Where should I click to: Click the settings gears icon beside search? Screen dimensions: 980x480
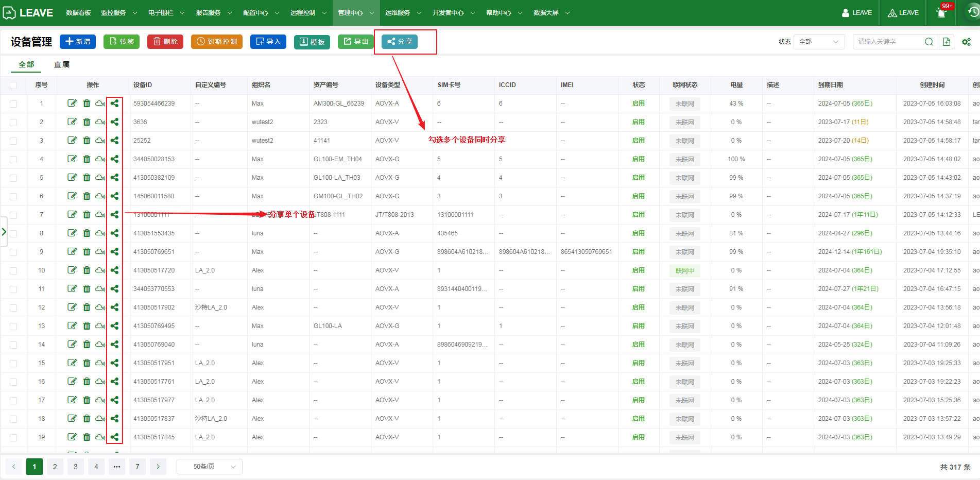point(966,42)
